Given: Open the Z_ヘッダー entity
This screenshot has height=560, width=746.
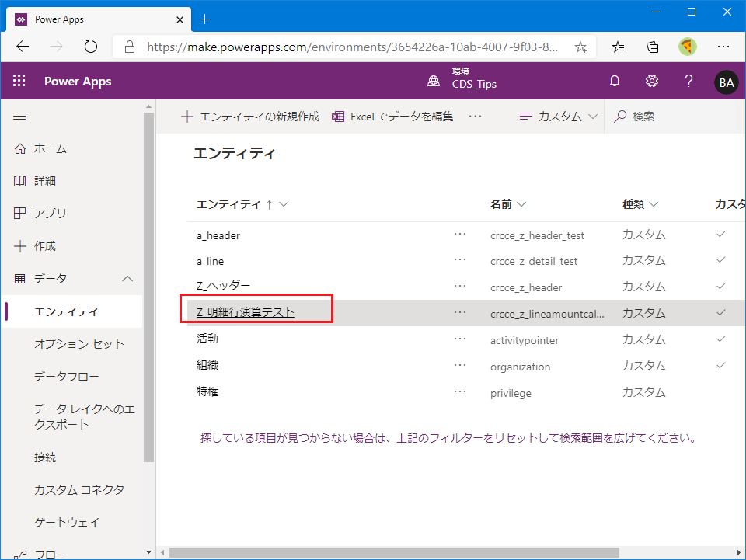Looking at the screenshot, I should [x=224, y=286].
